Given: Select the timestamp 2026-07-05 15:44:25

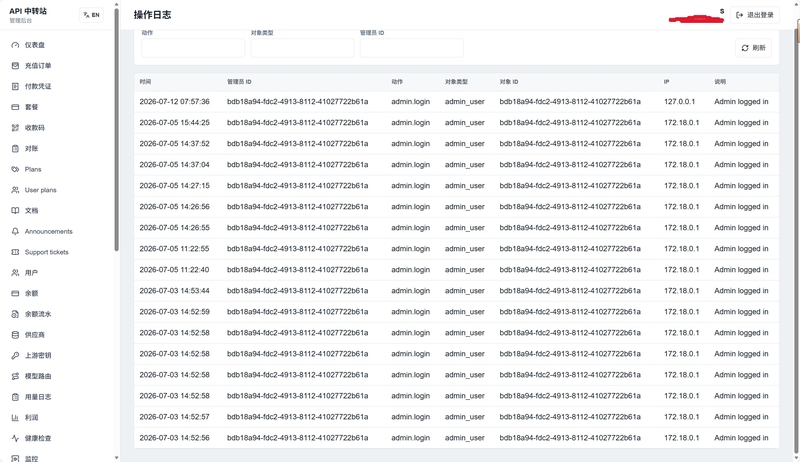Looking at the screenshot, I should pyautogui.click(x=174, y=123).
